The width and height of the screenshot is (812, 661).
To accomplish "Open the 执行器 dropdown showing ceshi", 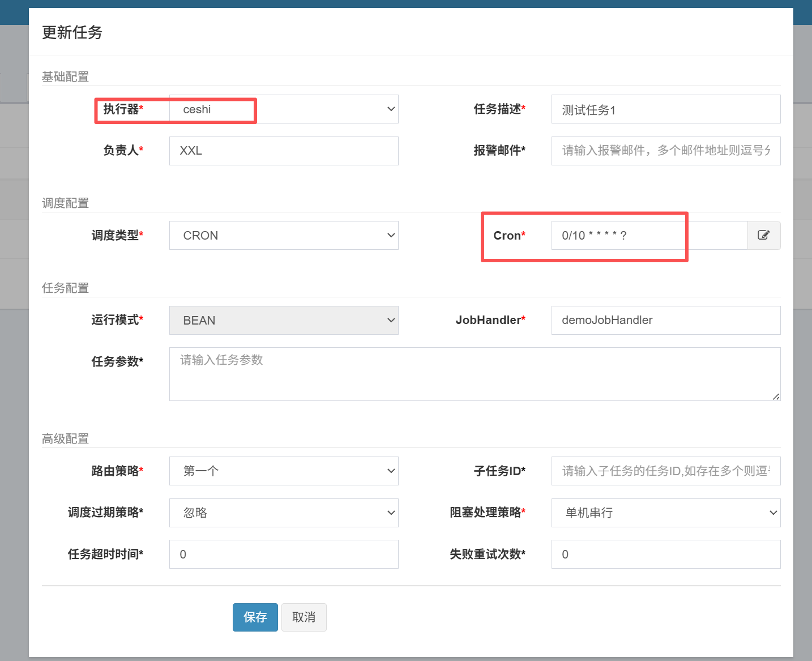I will click(x=283, y=109).
